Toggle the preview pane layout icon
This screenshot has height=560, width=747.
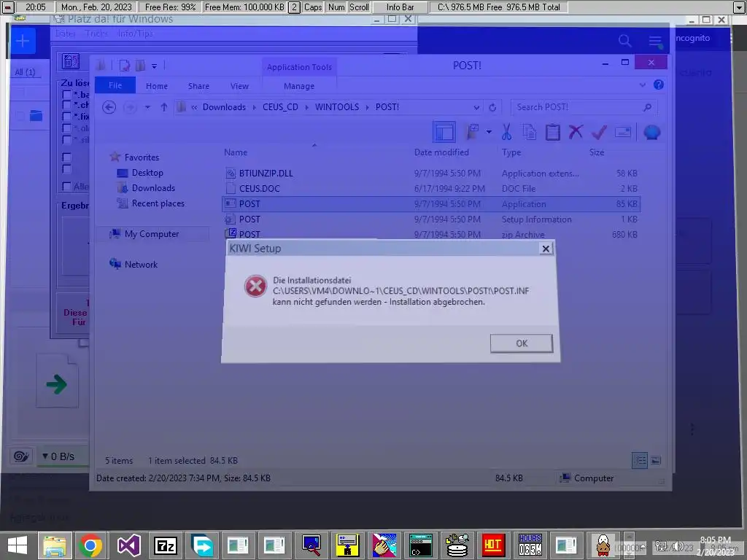click(x=444, y=133)
